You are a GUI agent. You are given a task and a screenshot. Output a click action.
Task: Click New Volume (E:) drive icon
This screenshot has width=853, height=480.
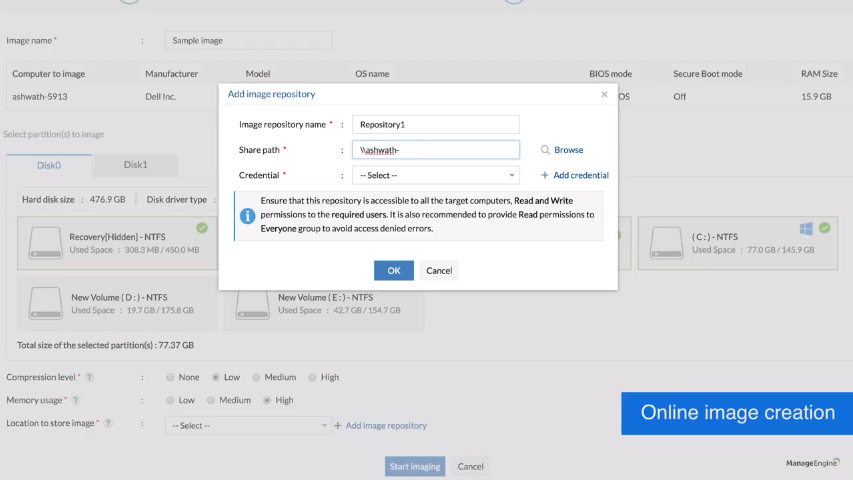(251, 303)
